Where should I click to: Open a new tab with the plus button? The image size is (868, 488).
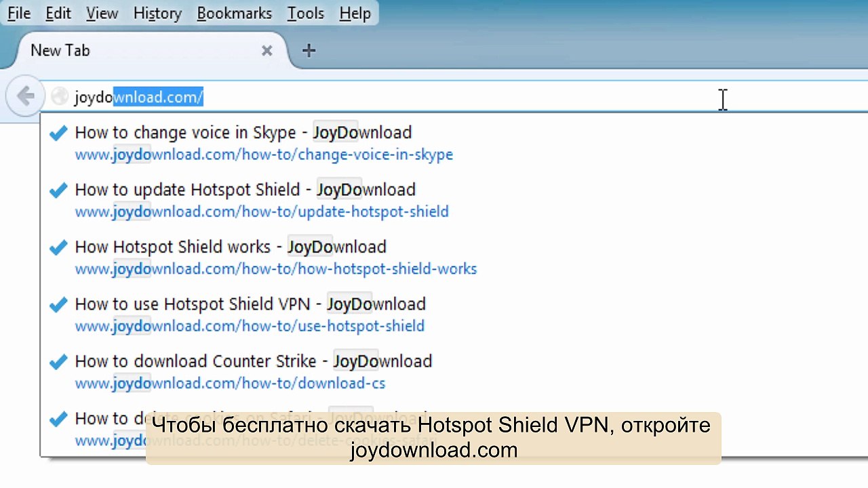coord(309,51)
